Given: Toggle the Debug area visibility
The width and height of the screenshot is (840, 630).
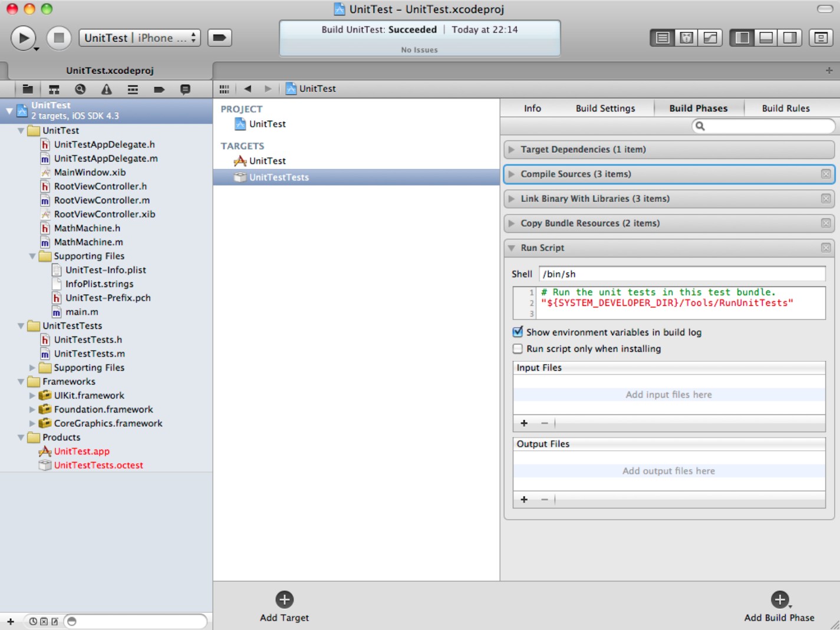Looking at the screenshot, I should coord(766,38).
